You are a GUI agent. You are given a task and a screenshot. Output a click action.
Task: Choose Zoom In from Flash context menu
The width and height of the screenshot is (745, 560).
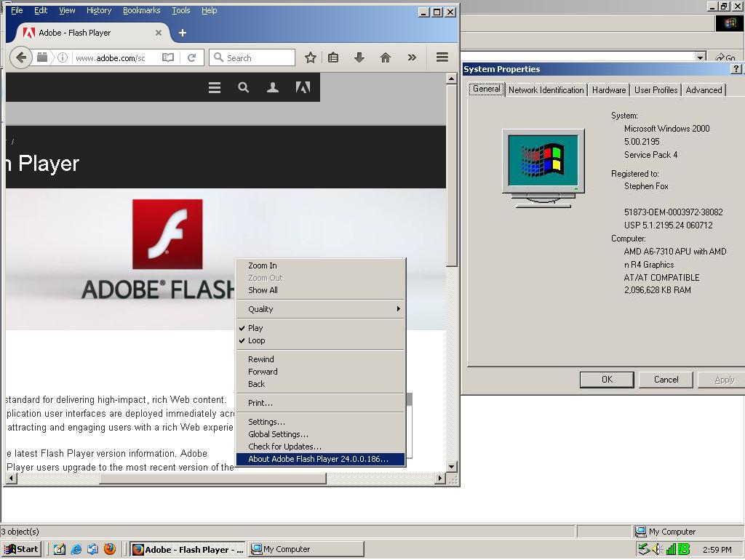coord(320,265)
